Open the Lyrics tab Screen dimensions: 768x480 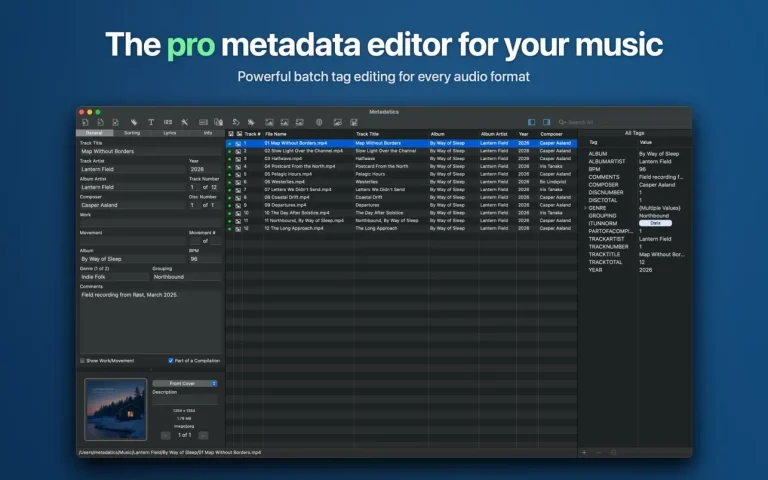point(169,133)
